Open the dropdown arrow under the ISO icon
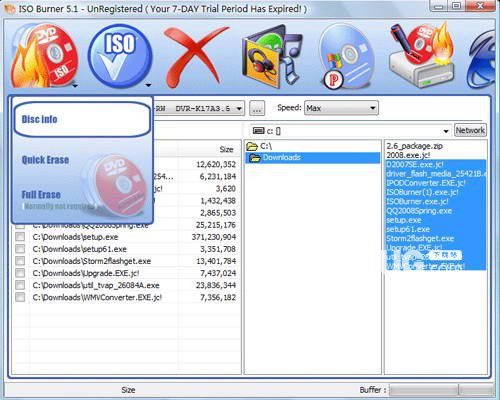Screen dimensions: 500x400 click(x=148, y=86)
